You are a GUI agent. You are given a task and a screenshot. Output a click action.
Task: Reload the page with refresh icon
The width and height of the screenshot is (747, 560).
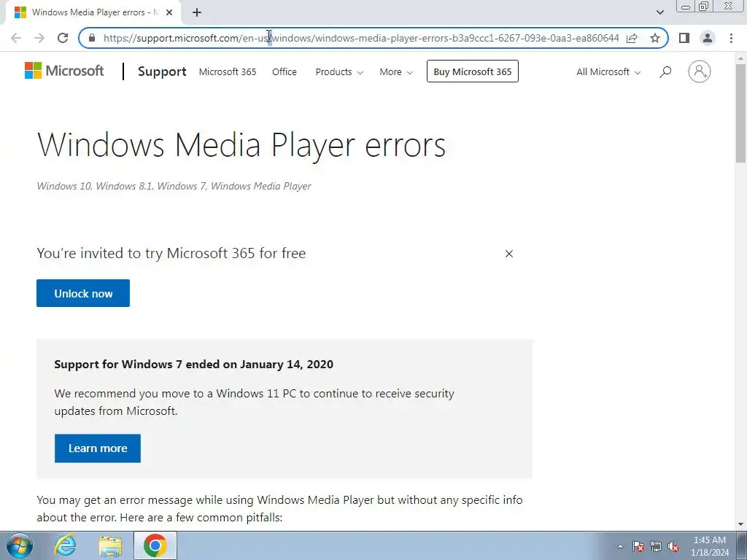coord(63,38)
